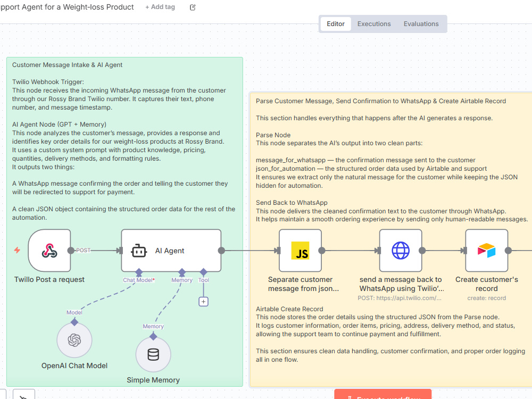532x399 pixels.
Task: Switch to the Executions tab
Action: [x=374, y=24]
